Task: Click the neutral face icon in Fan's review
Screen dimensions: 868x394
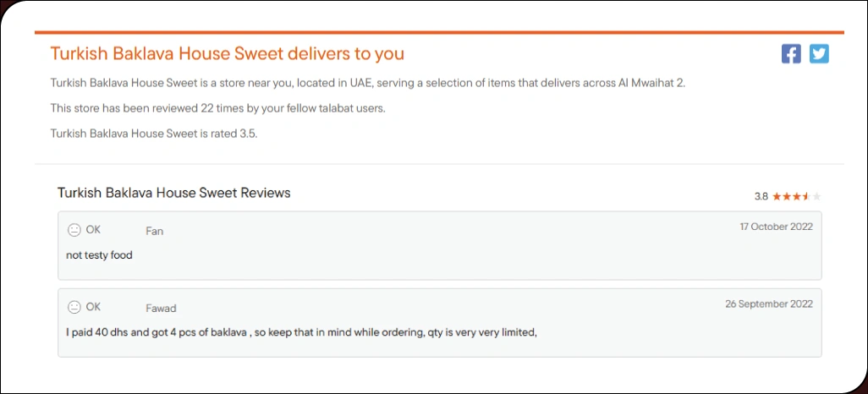Action: pyautogui.click(x=74, y=230)
